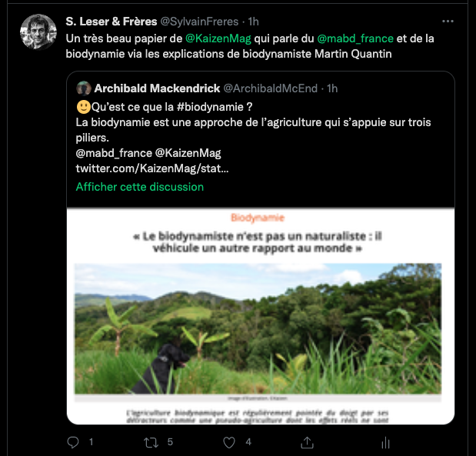The image size is (476, 456).
Task: Click the reply speech bubble icon
Action: click(x=73, y=442)
